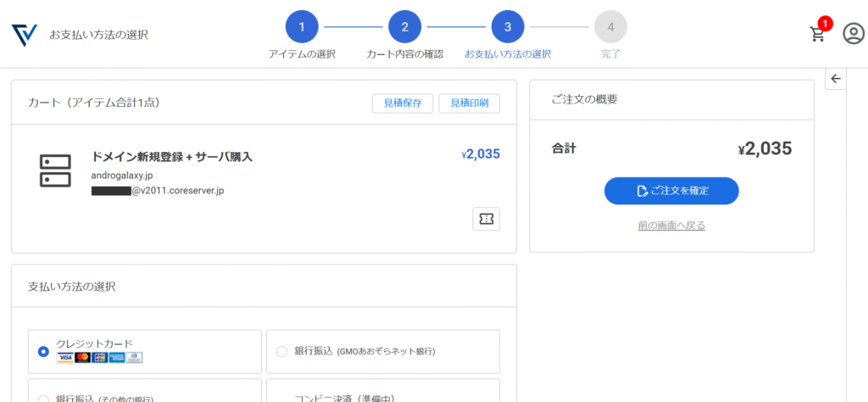Image resolution: width=868 pixels, height=402 pixels.
Task: Click the red cart count badge
Action: tap(826, 24)
